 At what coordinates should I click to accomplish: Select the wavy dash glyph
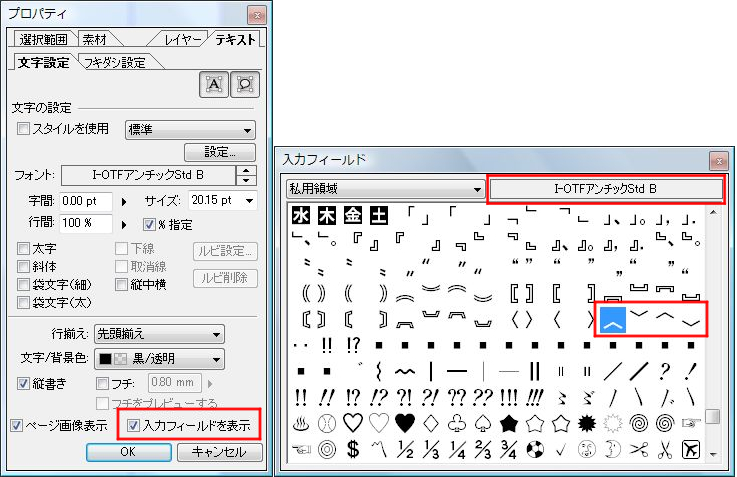405,372
